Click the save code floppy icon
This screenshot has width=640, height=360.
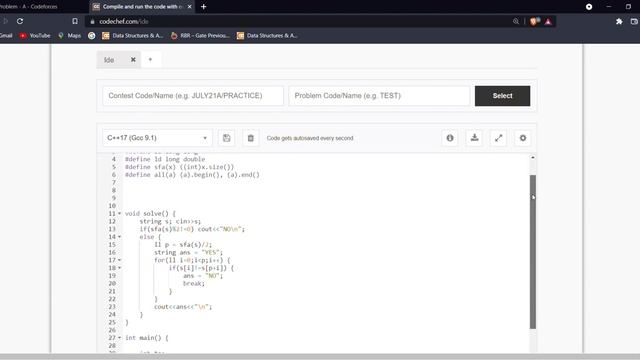pyautogui.click(x=227, y=138)
